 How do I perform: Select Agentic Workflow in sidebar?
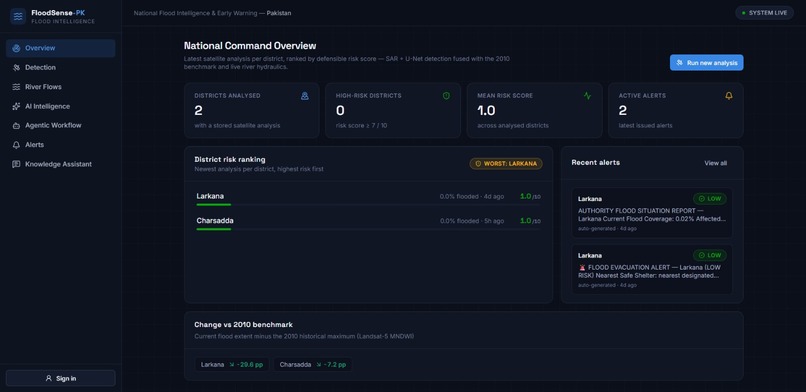click(61, 125)
